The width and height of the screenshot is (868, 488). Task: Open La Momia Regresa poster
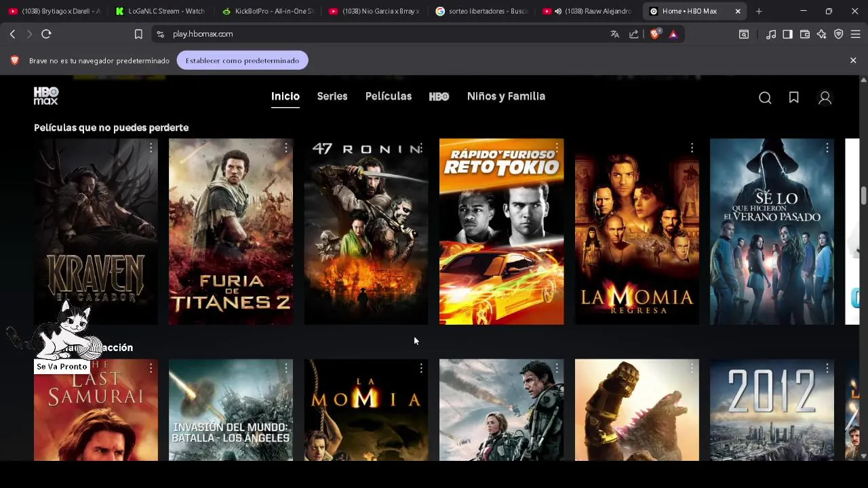point(637,232)
